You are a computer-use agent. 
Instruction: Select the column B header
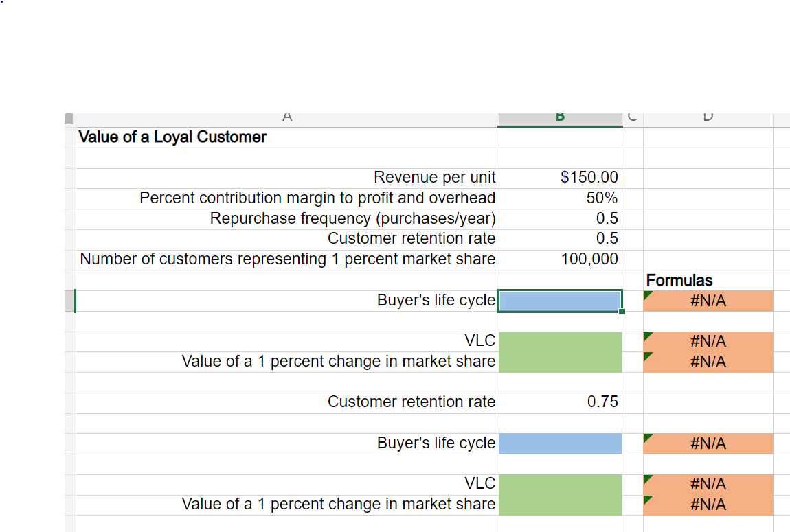tap(559, 116)
